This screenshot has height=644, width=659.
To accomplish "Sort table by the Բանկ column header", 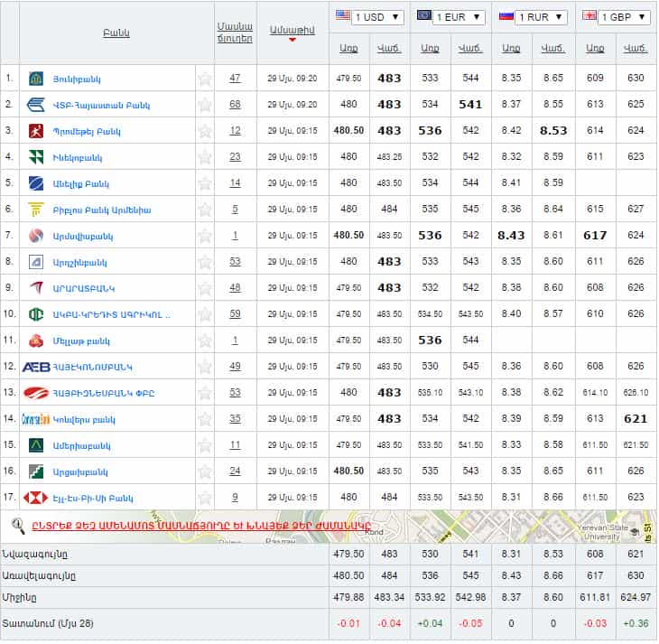I will pos(116,33).
